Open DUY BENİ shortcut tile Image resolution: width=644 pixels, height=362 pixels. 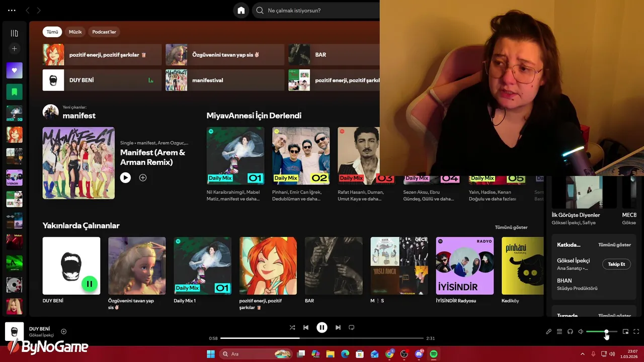pyautogui.click(x=102, y=80)
